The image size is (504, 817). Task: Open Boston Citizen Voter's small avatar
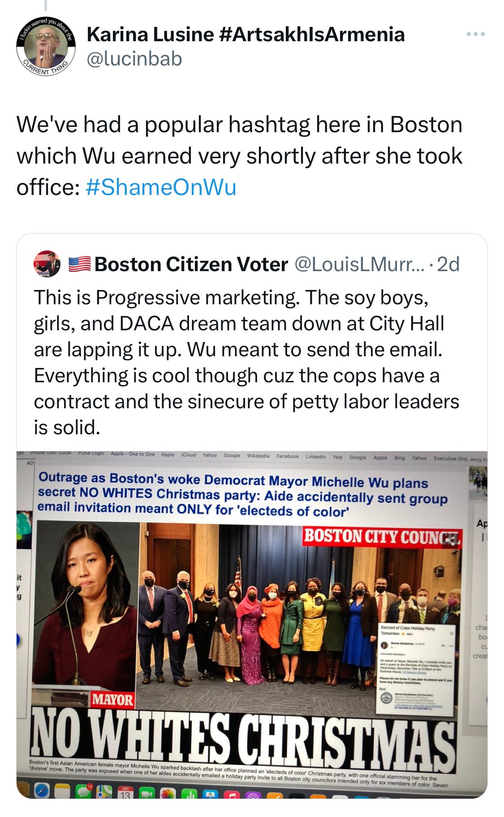[x=47, y=264]
